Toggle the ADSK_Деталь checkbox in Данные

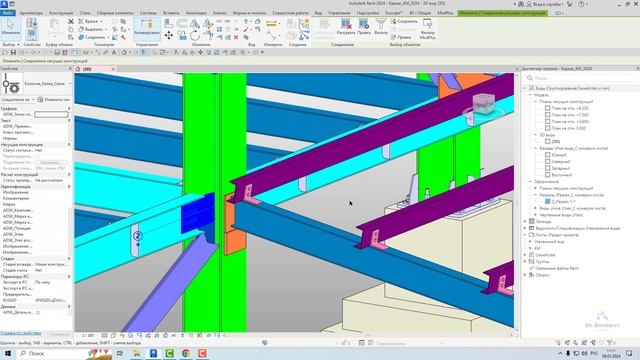tap(38, 313)
